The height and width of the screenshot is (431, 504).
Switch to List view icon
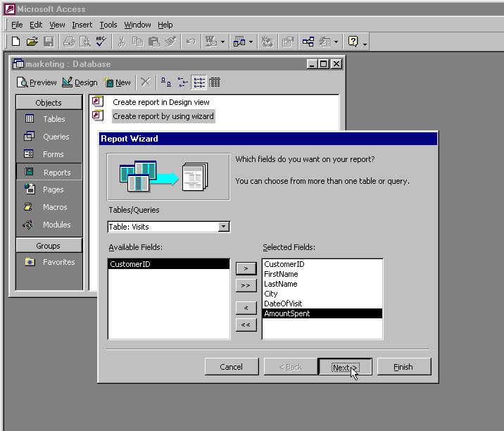pyautogui.click(x=199, y=82)
